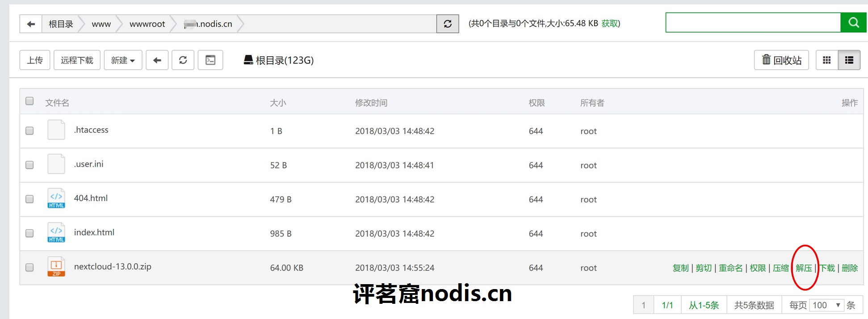Image resolution: width=868 pixels, height=319 pixels.
Task: Click the 共5条数据 pagination text
Action: pos(754,305)
